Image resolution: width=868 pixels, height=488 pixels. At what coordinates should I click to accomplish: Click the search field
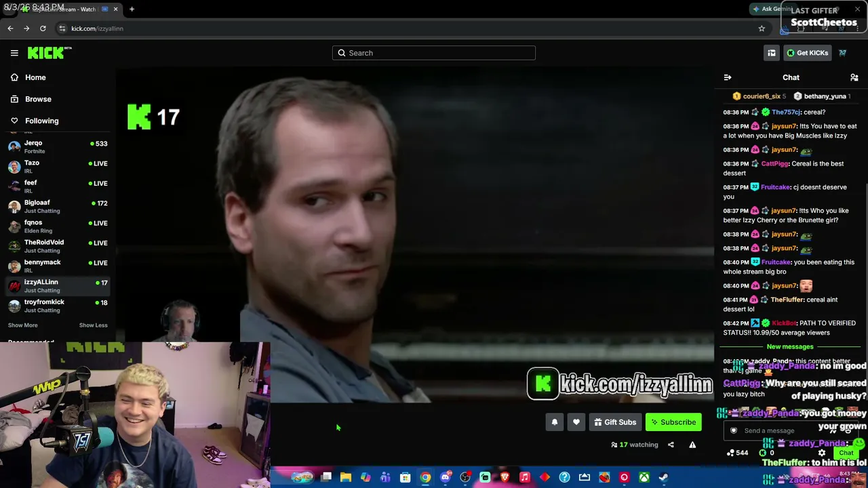tap(434, 53)
